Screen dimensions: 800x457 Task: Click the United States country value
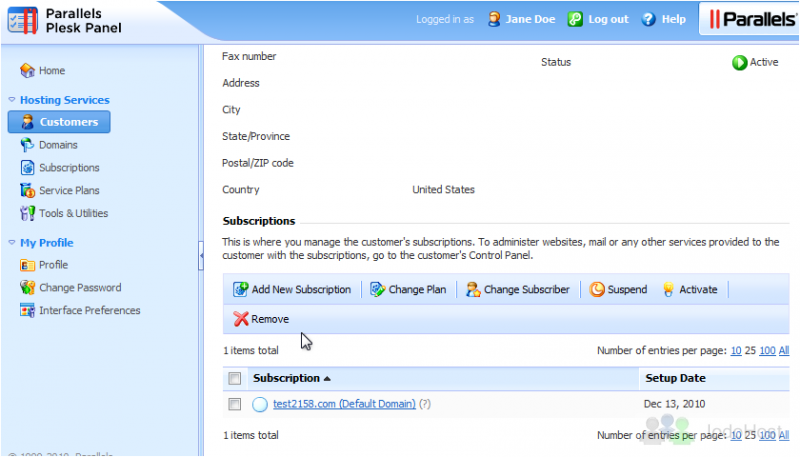click(443, 190)
